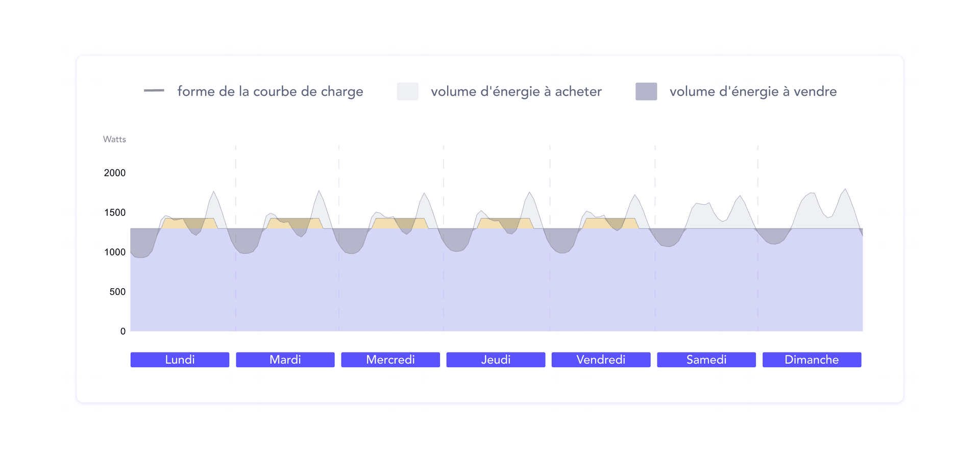Switch to Jeudi
Screen dimensions: 980x458
496,360
